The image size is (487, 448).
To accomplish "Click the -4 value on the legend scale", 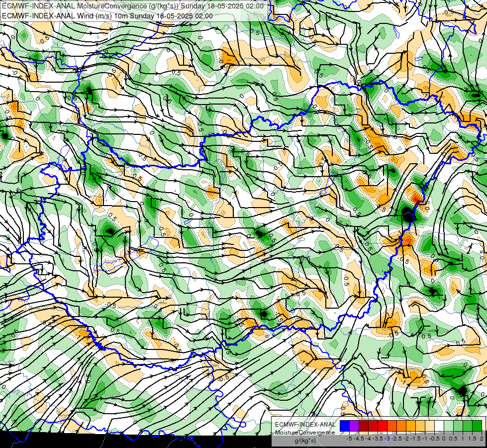I will point(368,439).
